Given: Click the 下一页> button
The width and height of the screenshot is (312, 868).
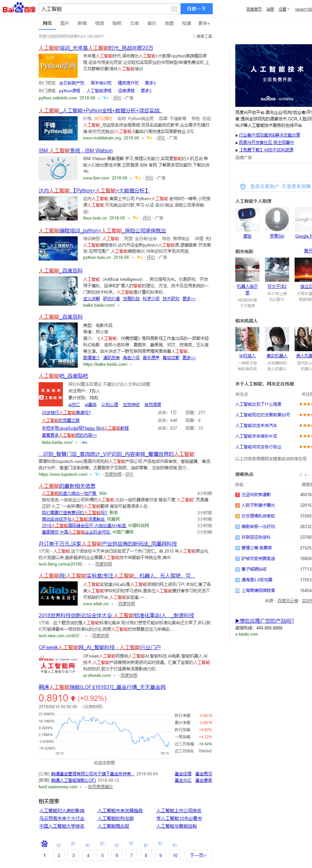Looking at the screenshot, I should point(198,855).
